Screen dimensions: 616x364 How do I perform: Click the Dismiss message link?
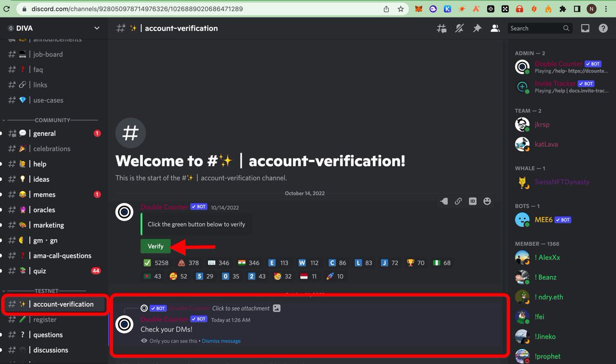pos(221,341)
